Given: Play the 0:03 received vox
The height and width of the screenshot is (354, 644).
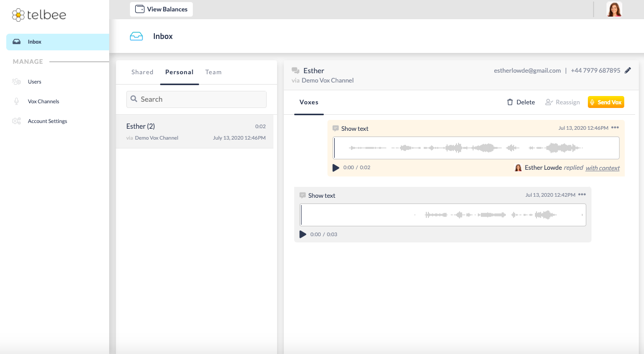Looking at the screenshot, I should [x=303, y=235].
